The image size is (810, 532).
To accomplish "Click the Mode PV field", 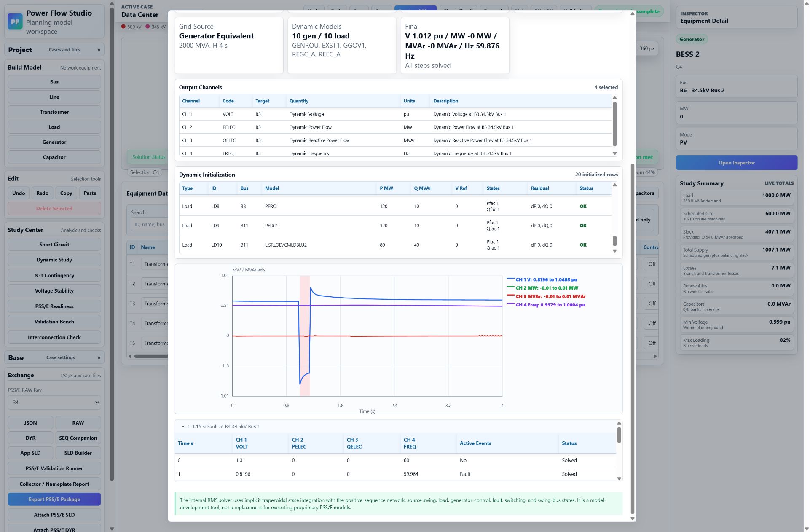I will pyautogui.click(x=736, y=139).
